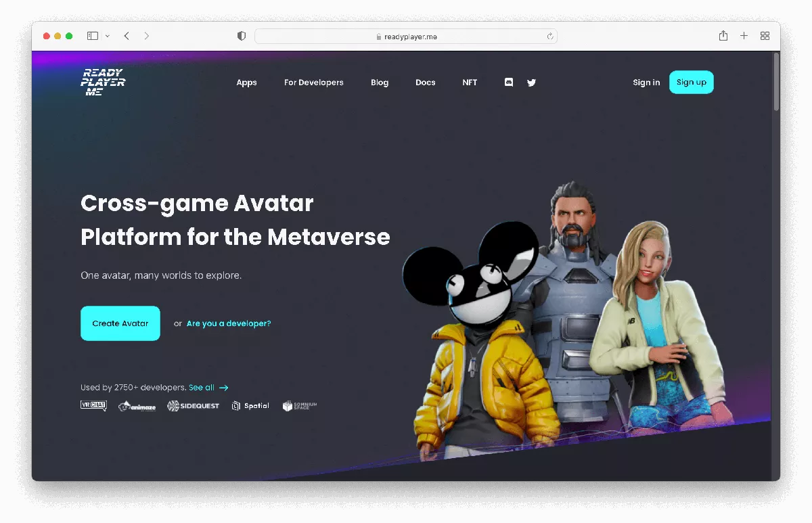The height and width of the screenshot is (523, 812).
Task: Open a new tab with the plus icon
Action: (744, 36)
